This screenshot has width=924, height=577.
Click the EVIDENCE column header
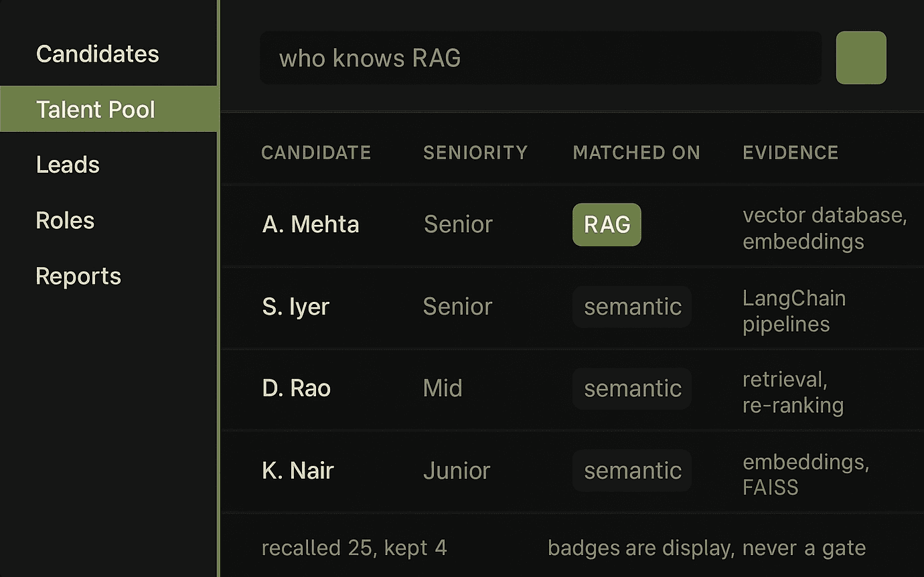tap(791, 153)
